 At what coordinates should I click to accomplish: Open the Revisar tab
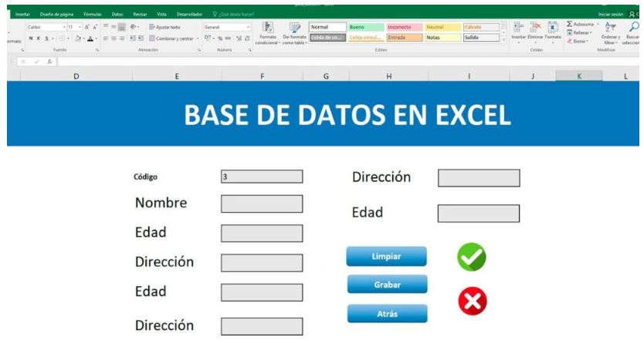pyautogui.click(x=140, y=15)
